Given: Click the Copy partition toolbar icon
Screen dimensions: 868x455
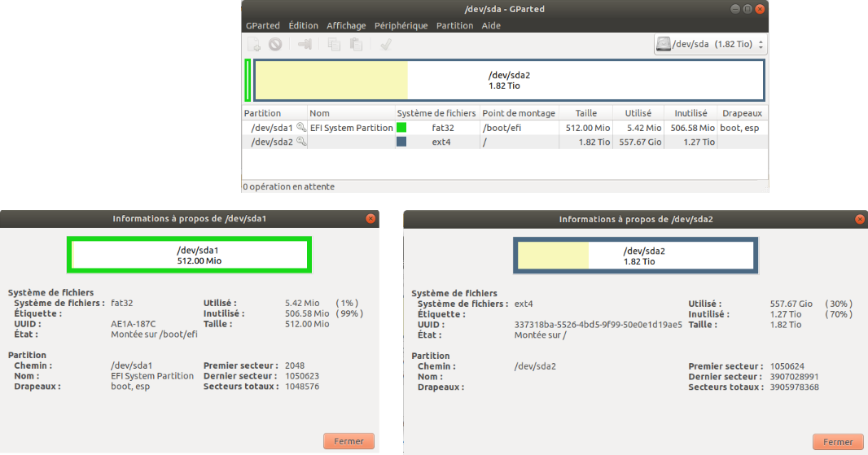Looking at the screenshot, I should pyautogui.click(x=334, y=44).
